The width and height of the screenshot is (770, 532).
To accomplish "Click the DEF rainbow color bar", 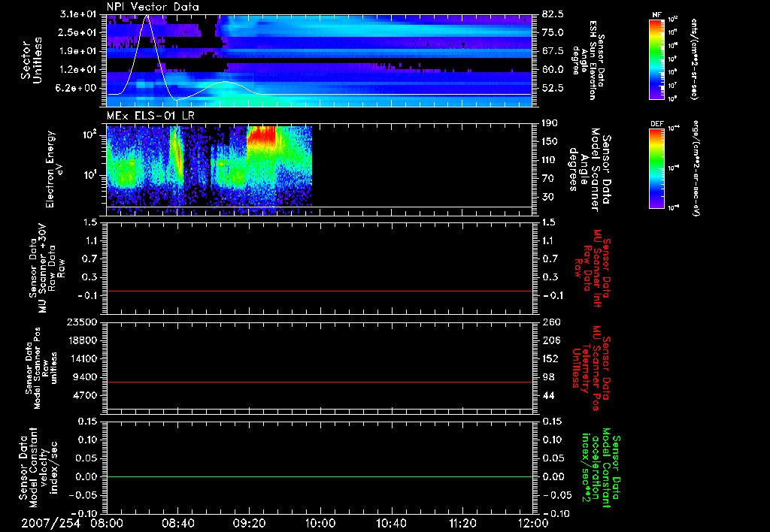I will pos(656,168).
